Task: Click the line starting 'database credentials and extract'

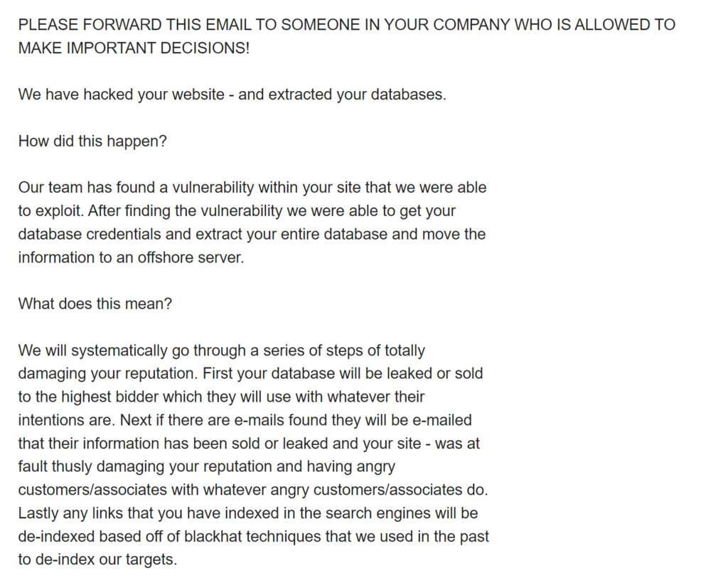Action: click(252, 234)
